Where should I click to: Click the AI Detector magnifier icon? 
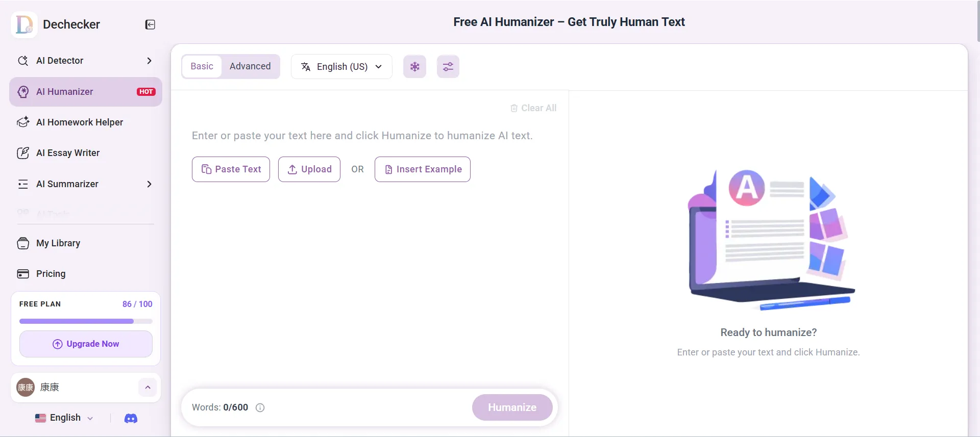[23, 61]
